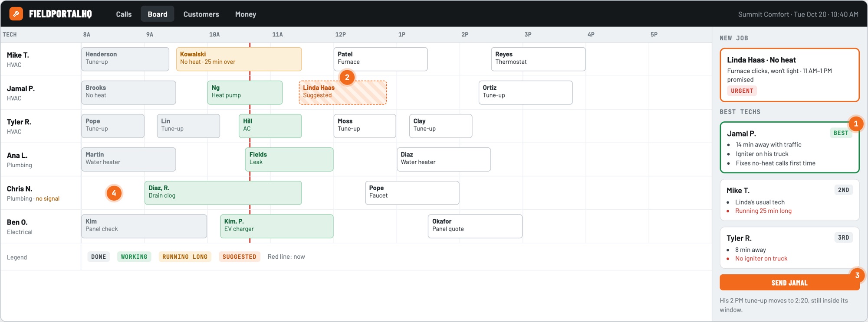Select the Lin Tune-up job block
This screenshot has width=868, height=322.
[188, 126]
